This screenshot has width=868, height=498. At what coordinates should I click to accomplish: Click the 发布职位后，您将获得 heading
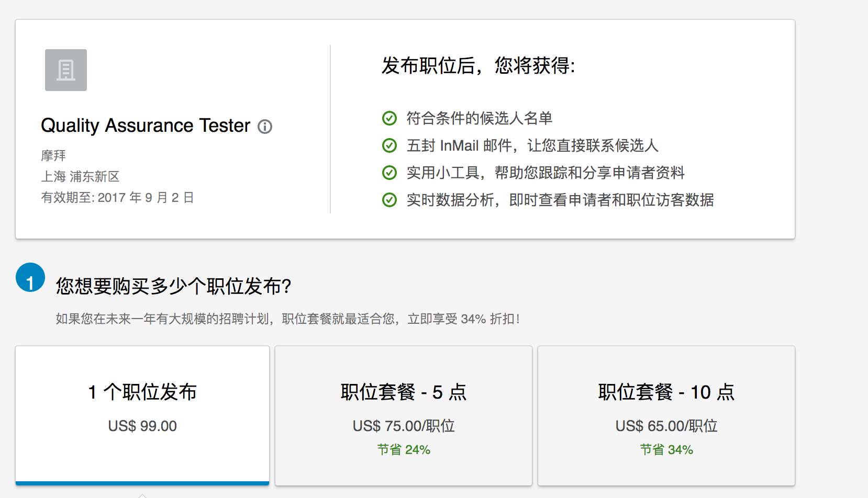point(478,66)
